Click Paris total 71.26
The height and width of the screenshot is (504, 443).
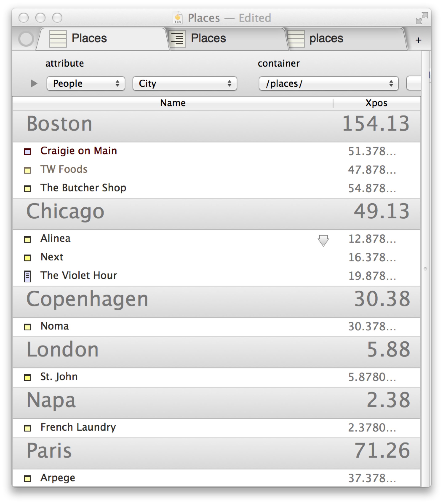click(382, 451)
